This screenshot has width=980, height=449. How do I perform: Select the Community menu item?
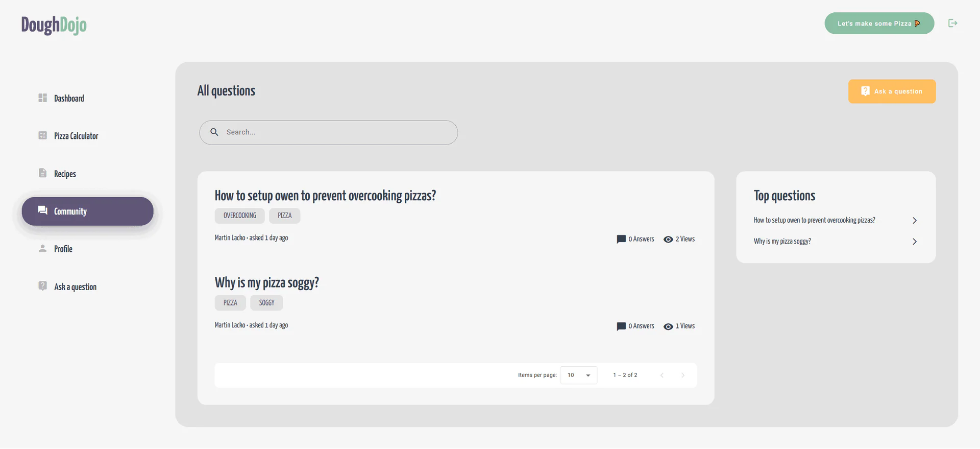(x=70, y=211)
